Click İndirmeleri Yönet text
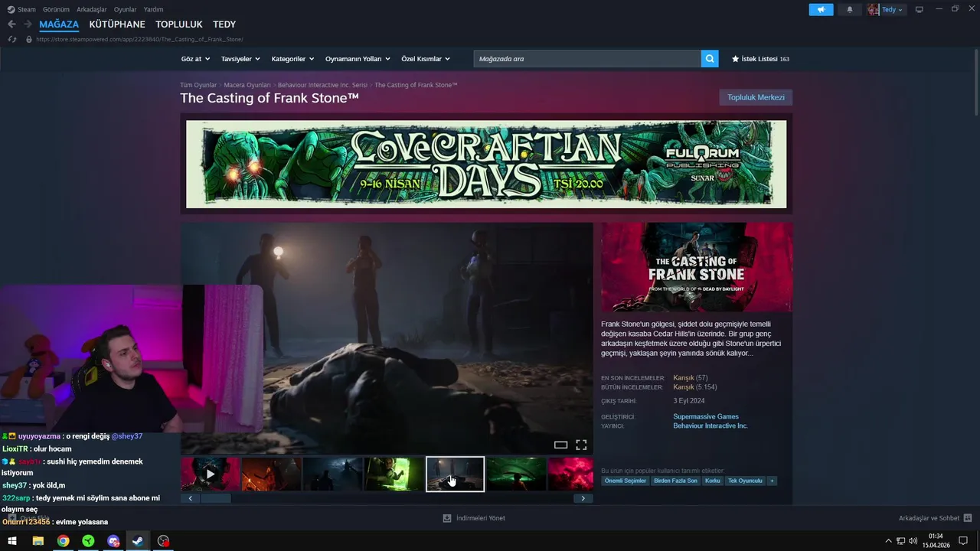Viewport: 980px width, 551px height. (481, 518)
